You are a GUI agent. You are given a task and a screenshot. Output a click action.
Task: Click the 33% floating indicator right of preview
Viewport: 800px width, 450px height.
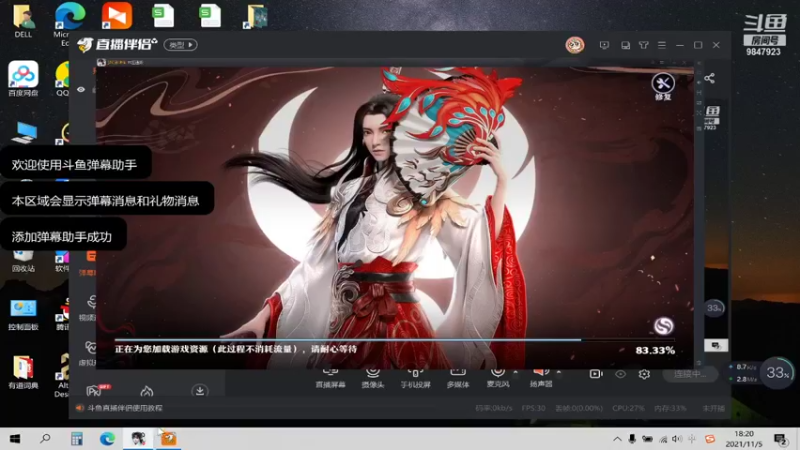click(714, 308)
